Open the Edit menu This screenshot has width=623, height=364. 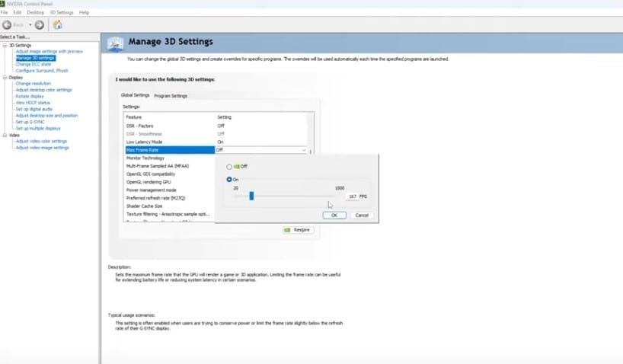point(17,13)
